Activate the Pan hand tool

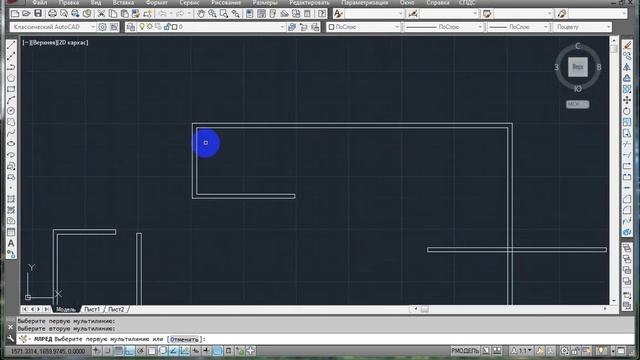point(201,13)
